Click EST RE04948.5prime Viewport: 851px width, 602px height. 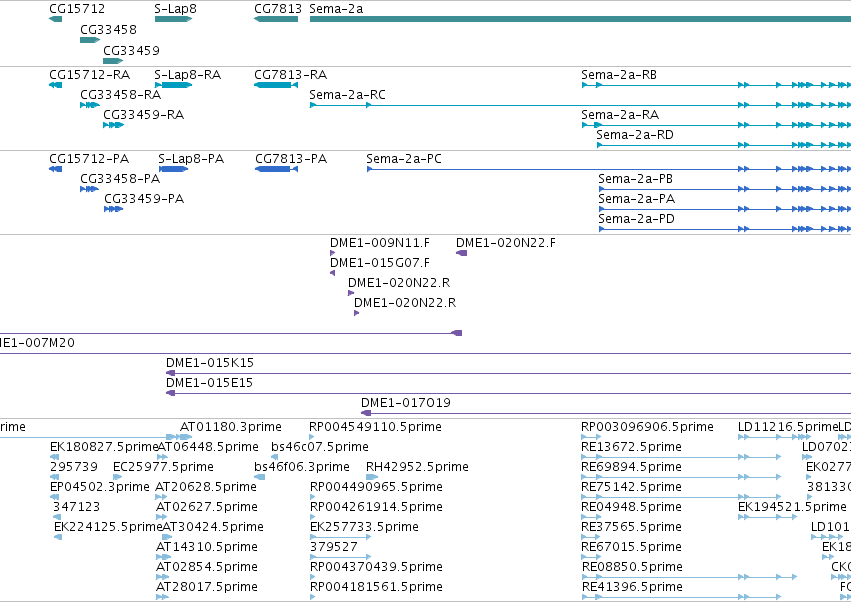pos(631,507)
